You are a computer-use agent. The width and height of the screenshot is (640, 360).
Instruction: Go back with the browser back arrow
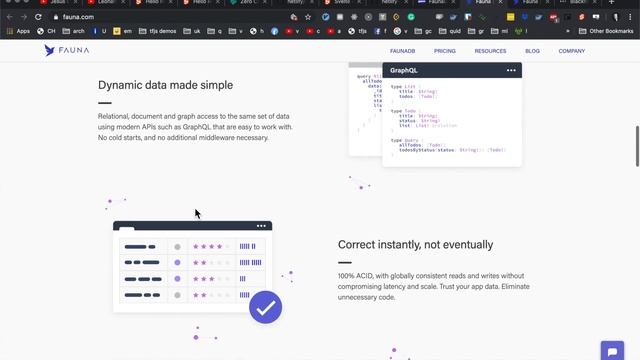(x=9, y=17)
